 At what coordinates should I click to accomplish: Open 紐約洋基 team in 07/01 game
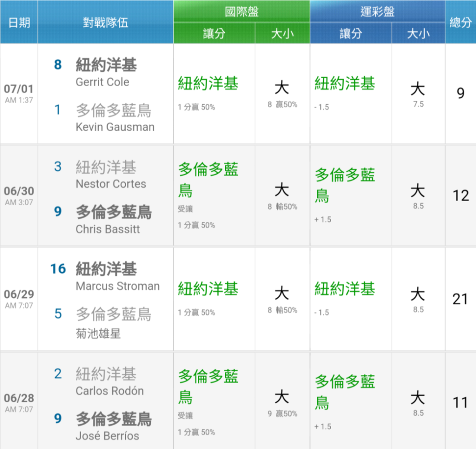click(106, 65)
